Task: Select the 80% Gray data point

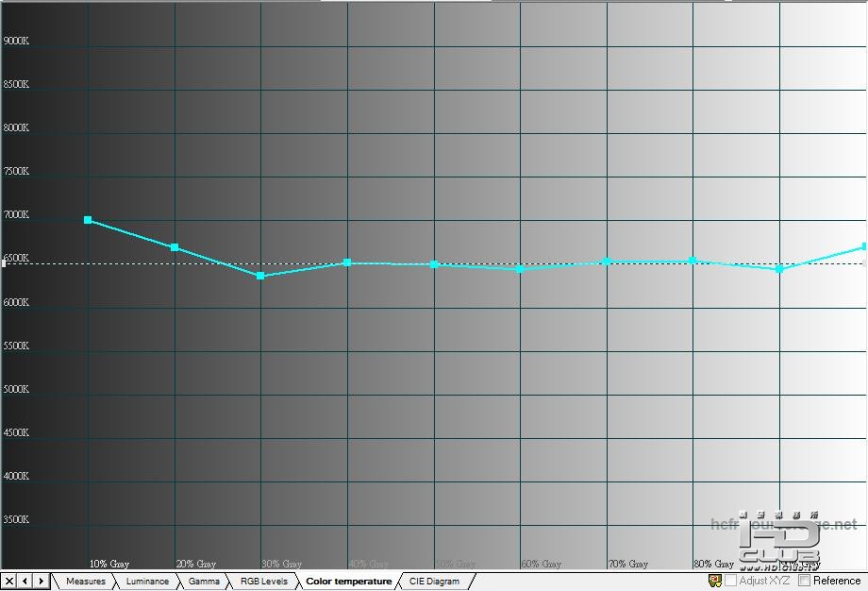Action: (x=693, y=261)
